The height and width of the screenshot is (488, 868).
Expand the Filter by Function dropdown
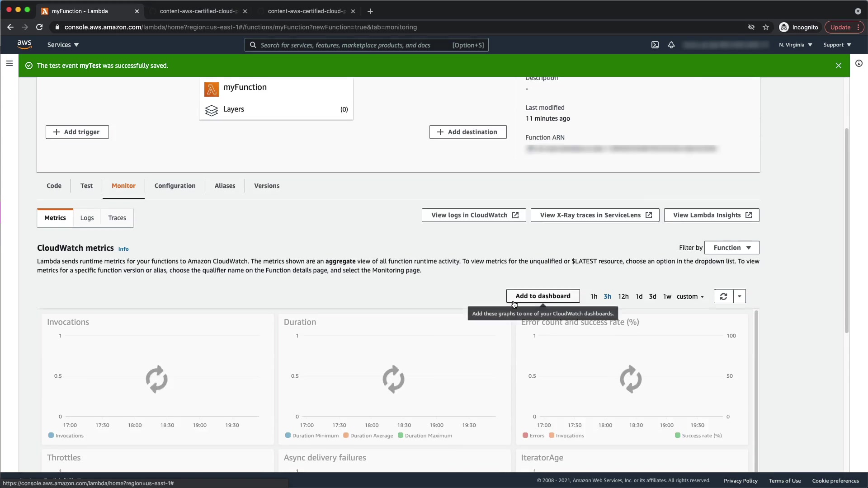pos(731,248)
